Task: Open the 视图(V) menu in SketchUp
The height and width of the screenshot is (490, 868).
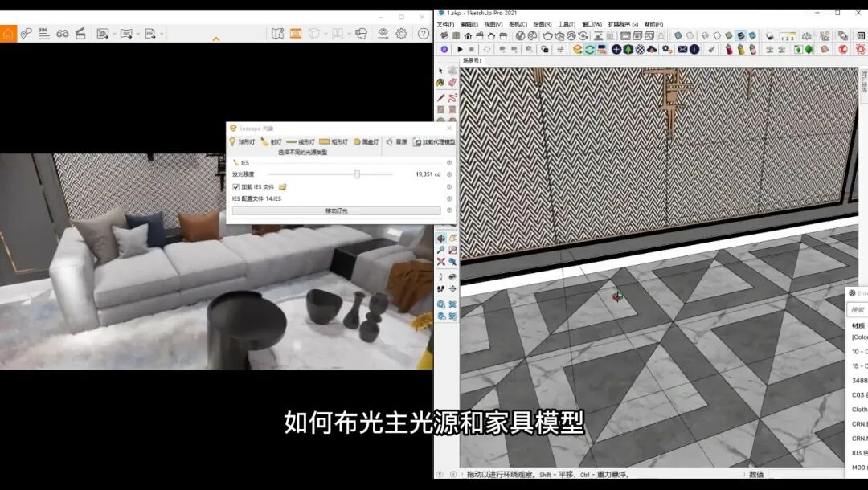Action: (493, 24)
